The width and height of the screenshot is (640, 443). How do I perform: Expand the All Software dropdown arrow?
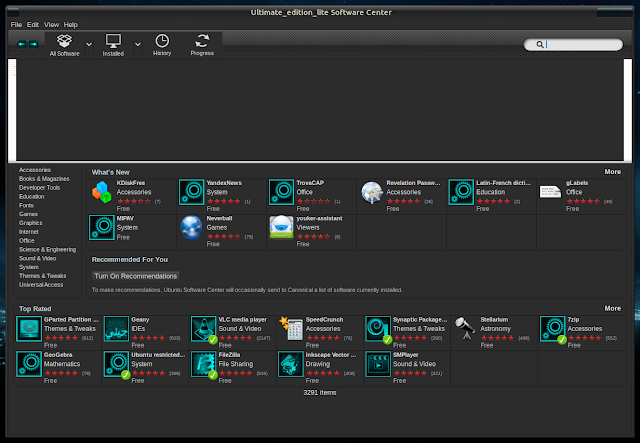tap(89, 44)
